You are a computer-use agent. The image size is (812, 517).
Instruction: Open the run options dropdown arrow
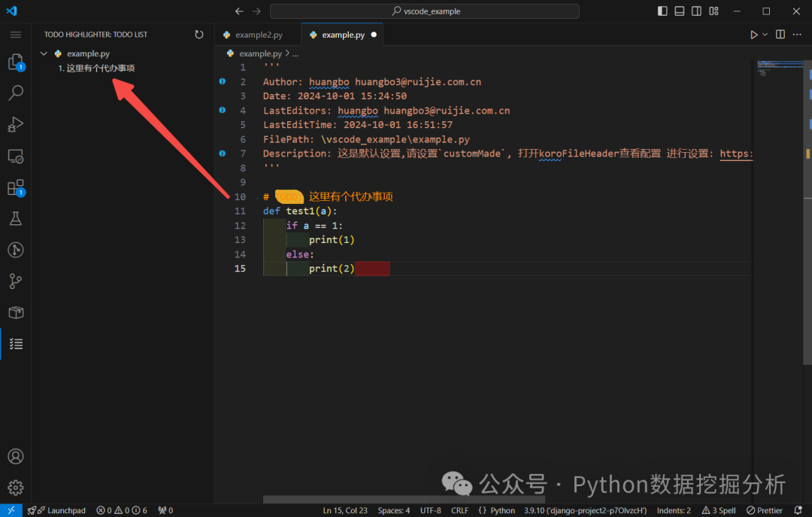(x=765, y=35)
